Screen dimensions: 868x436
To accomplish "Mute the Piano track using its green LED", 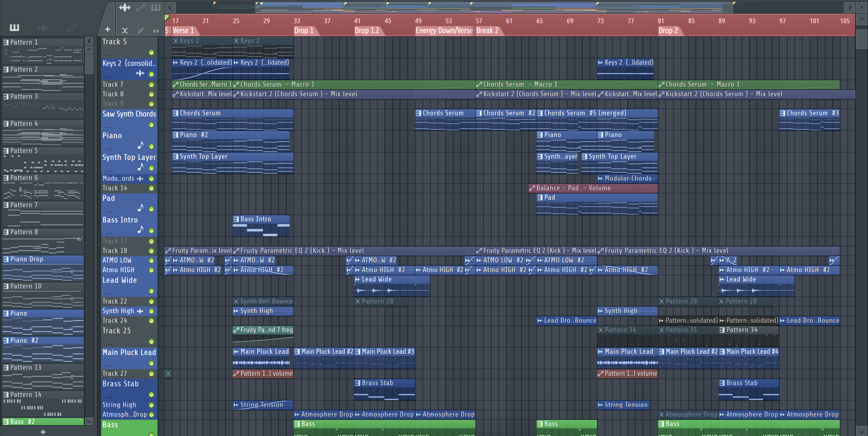I will (x=152, y=146).
